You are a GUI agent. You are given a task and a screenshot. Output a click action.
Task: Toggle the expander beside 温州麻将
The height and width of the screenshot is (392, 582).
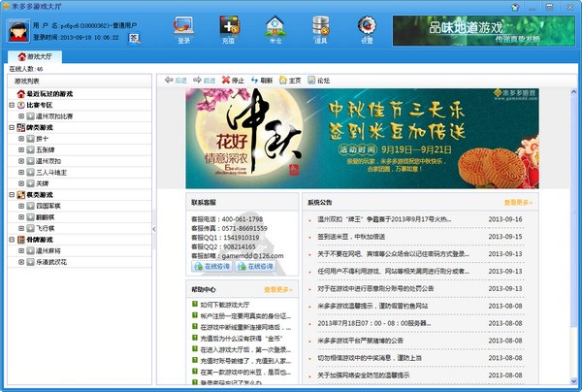coord(21,251)
